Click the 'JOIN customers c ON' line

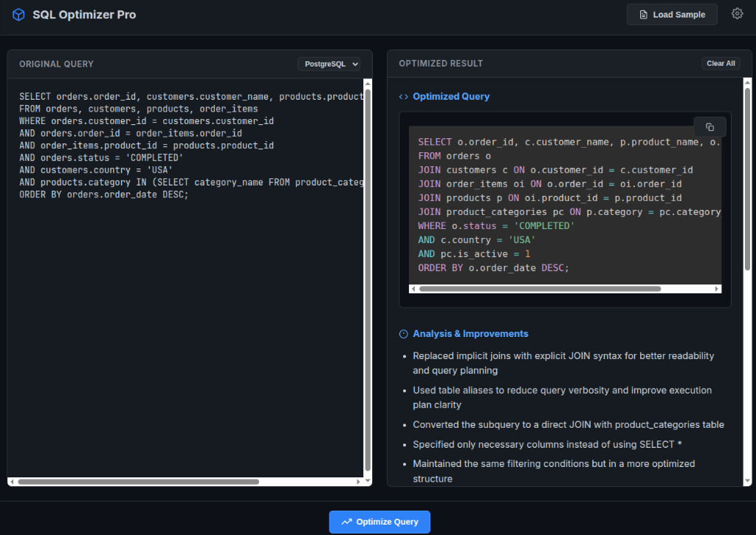coord(555,170)
